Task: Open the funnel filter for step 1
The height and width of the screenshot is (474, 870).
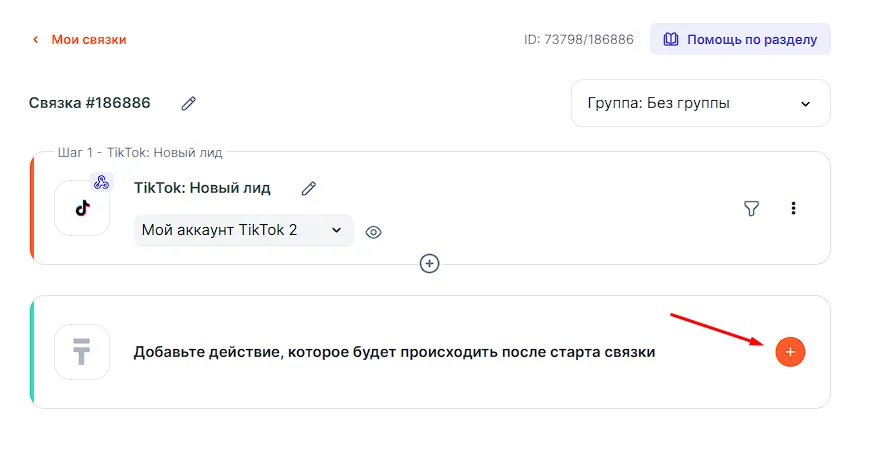Action: click(751, 208)
